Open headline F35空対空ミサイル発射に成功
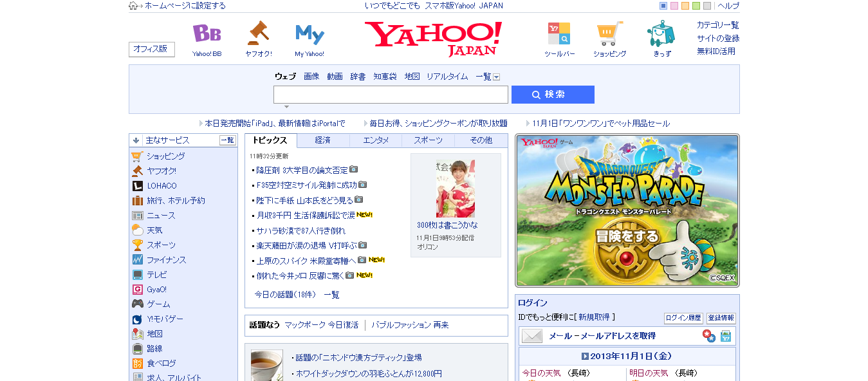 pyautogui.click(x=306, y=185)
